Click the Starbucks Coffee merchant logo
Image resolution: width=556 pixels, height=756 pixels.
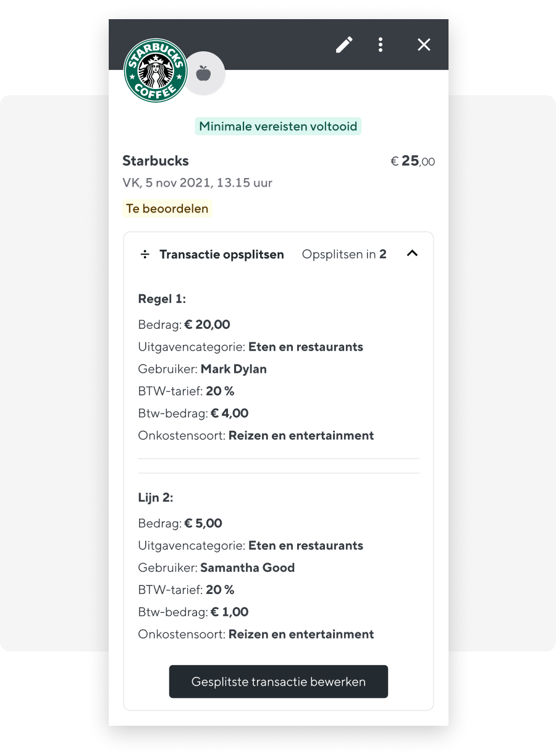click(x=156, y=71)
